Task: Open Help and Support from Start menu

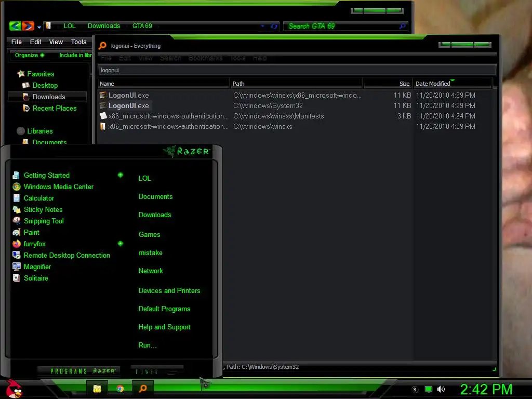Action: [164, 327]
